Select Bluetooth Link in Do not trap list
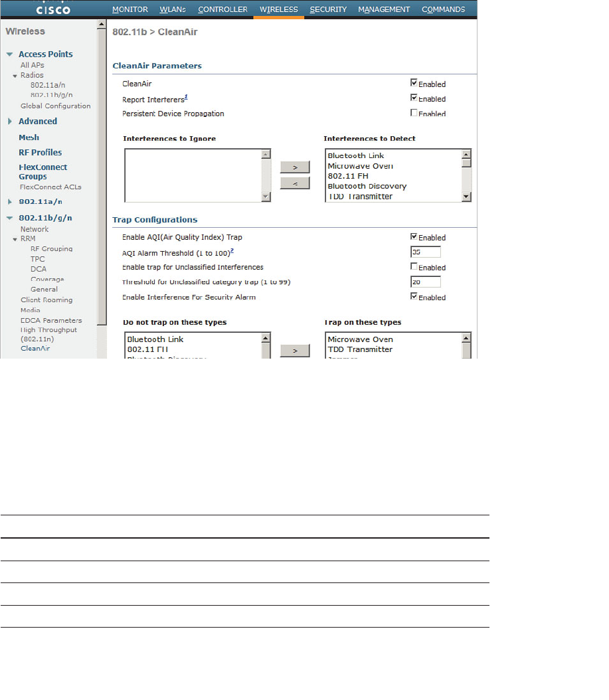The image size is (609, 700). pyautogui.click(x=155, y=339)
